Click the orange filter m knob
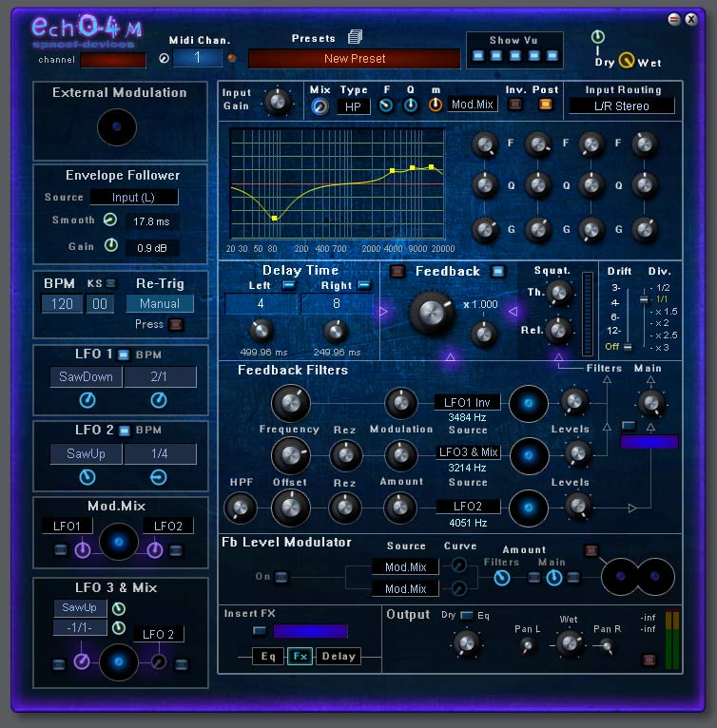Image resolution: width=717 pixels, height=728 pixels. coord(436,105)
